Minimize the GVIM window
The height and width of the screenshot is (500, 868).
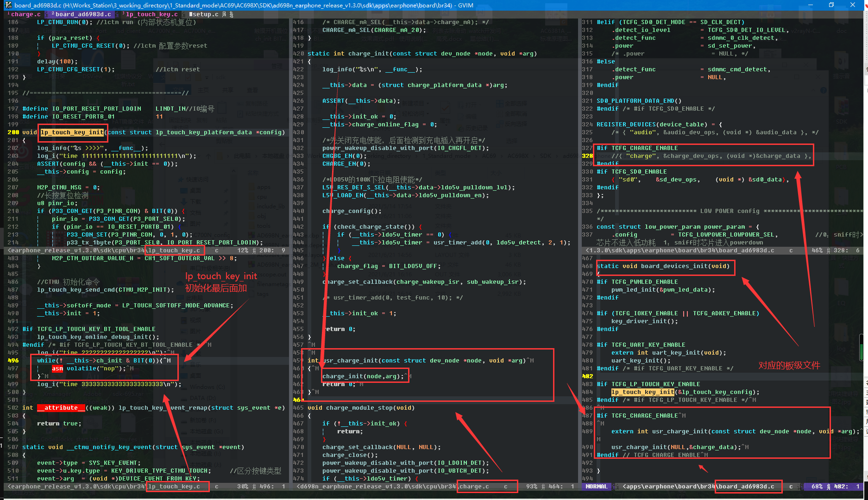click(x=811, y=5)
